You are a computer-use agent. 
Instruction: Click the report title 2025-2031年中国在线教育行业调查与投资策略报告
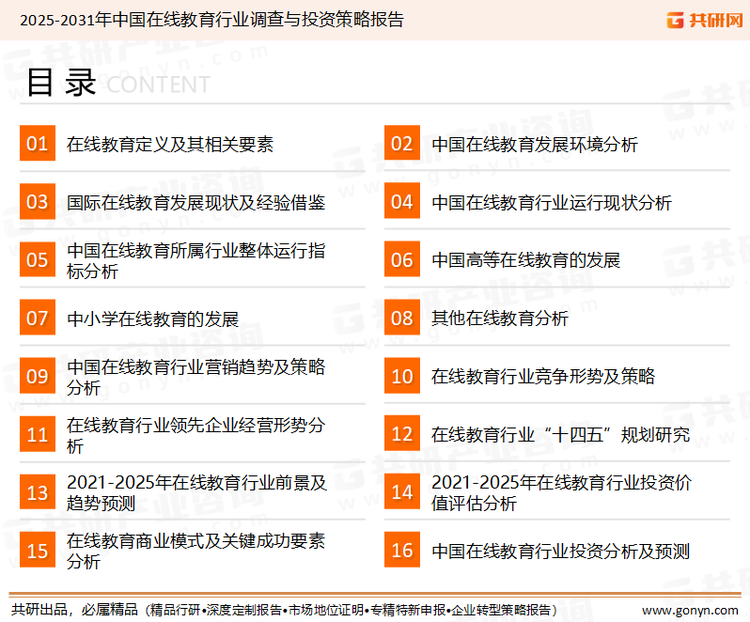click(212, 20)
